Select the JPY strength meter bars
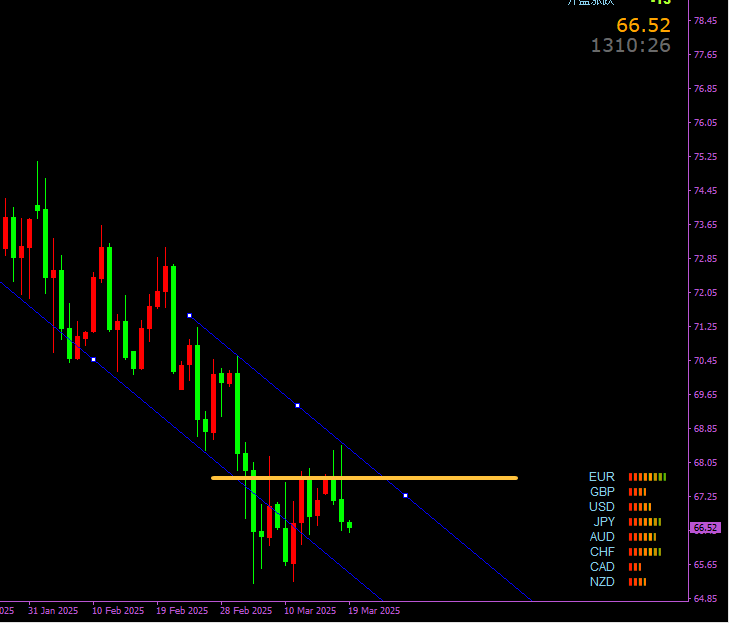 [x=644, y=522]
